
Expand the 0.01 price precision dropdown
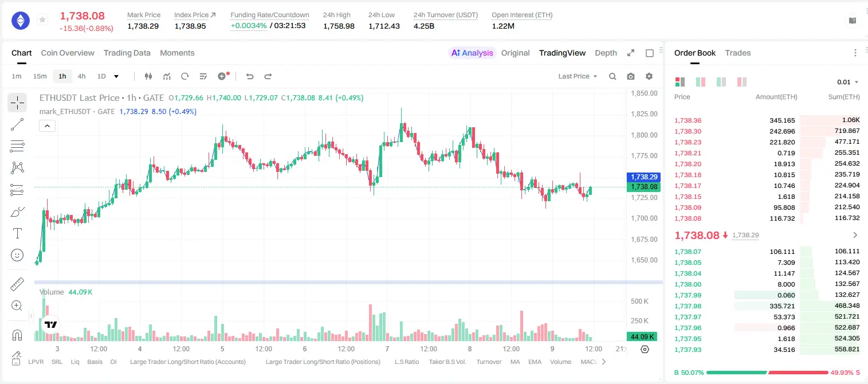pos(847,82)
